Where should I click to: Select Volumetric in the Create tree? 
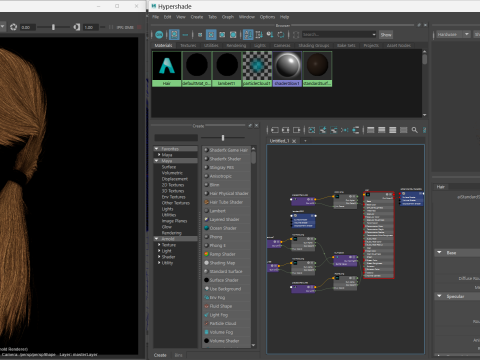click(172, 173)
